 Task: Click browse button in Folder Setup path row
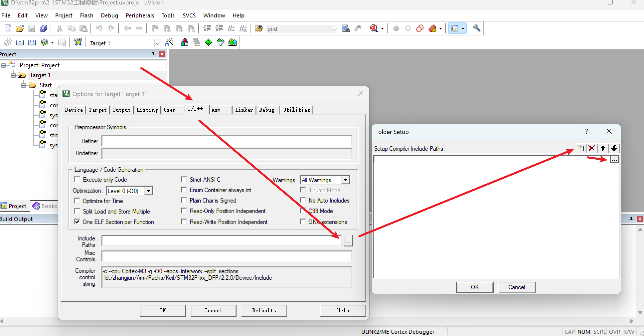tap(615, 159)
